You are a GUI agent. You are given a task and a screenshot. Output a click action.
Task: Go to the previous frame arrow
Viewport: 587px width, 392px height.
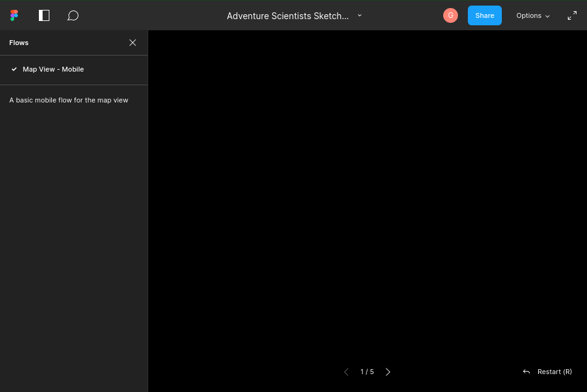coord(346,372)
